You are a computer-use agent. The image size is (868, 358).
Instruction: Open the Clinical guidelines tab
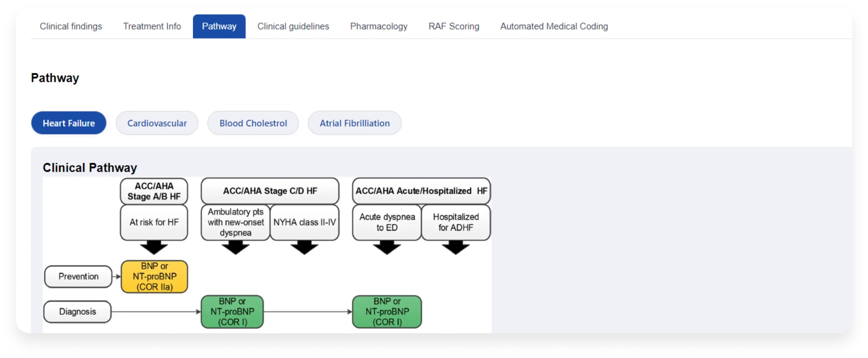[x=293, y=26]
